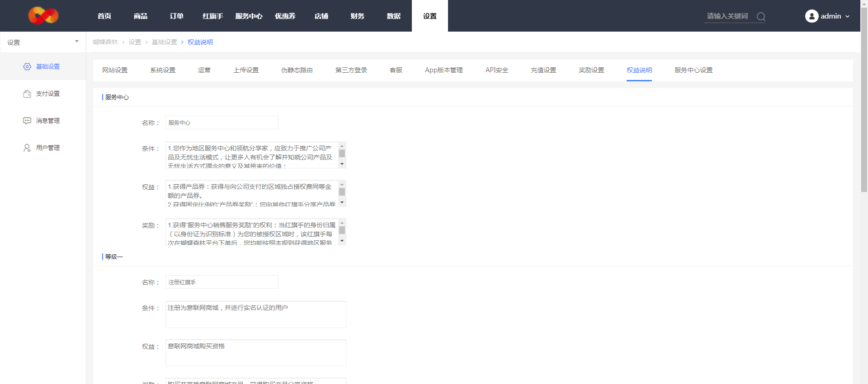Click the admin avatar icon
Viewport: 868px width, 384px height.
point(811,16)
